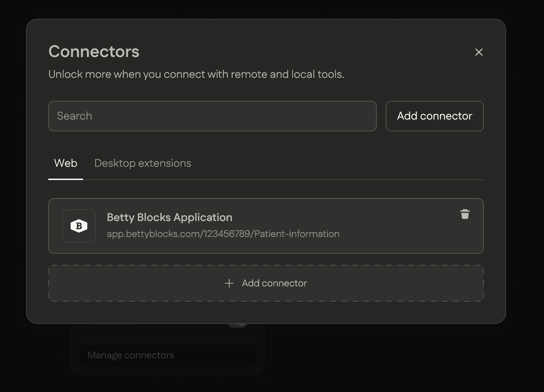Click the Betty Blocks hexagon logo
The image size is (544, 392).
(79, 226)
